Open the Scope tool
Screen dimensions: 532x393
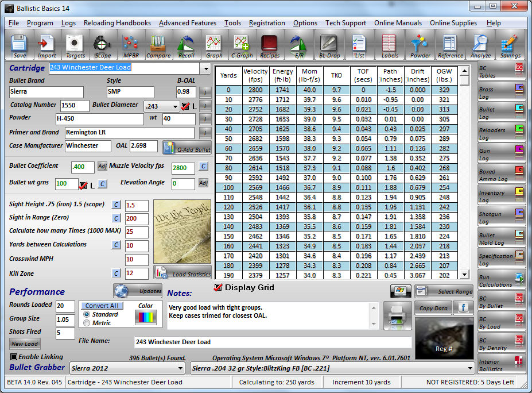pos(103,45)
